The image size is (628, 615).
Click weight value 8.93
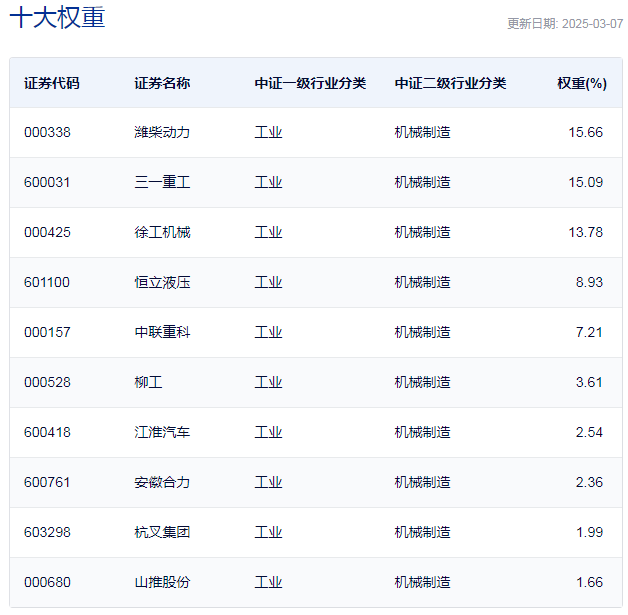pyautogui.click(x=589, y=283)
